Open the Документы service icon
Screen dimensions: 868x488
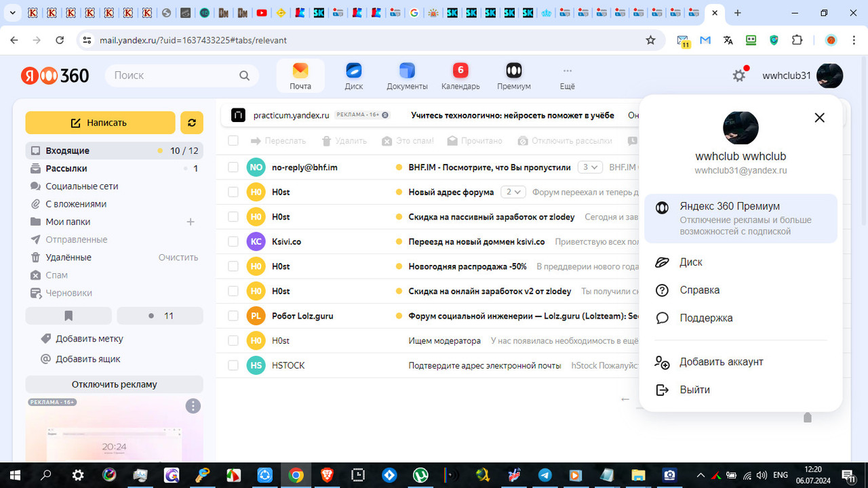(x=407, y=76)
